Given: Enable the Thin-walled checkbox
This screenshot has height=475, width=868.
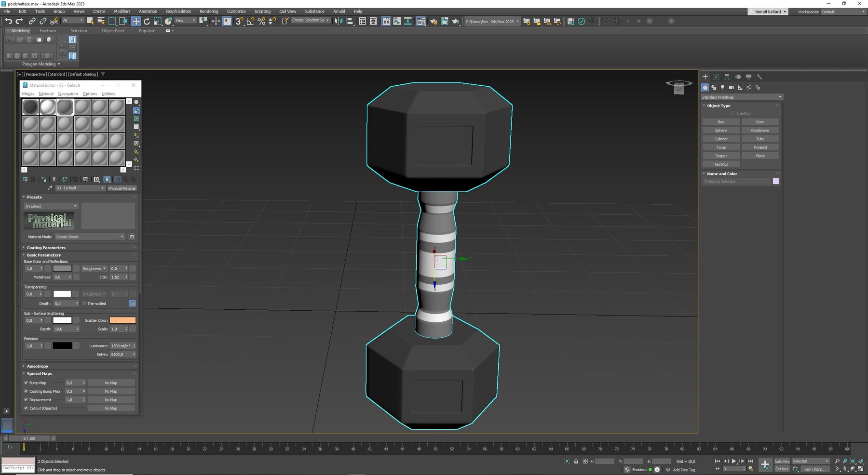Looking at the screenshot, I should 84,303.
